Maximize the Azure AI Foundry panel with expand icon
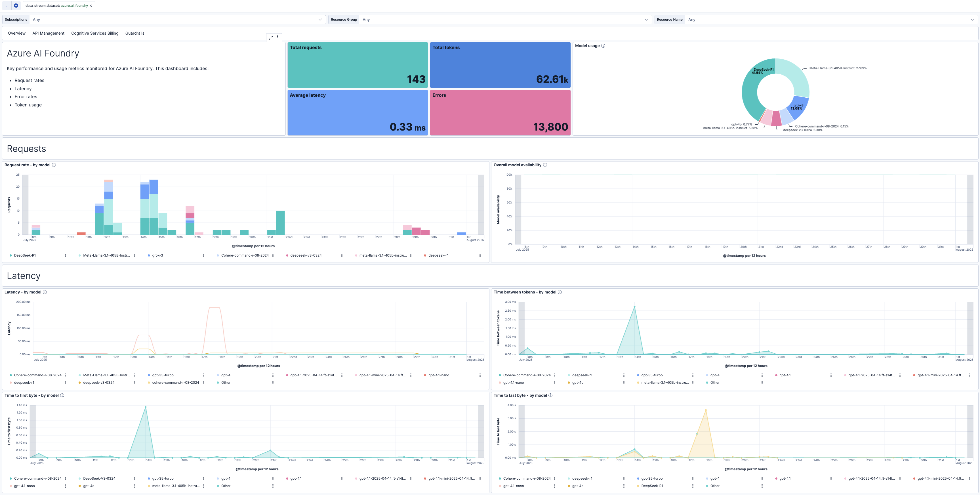Viewport: 980px width, 495px height. click(271, 38)
